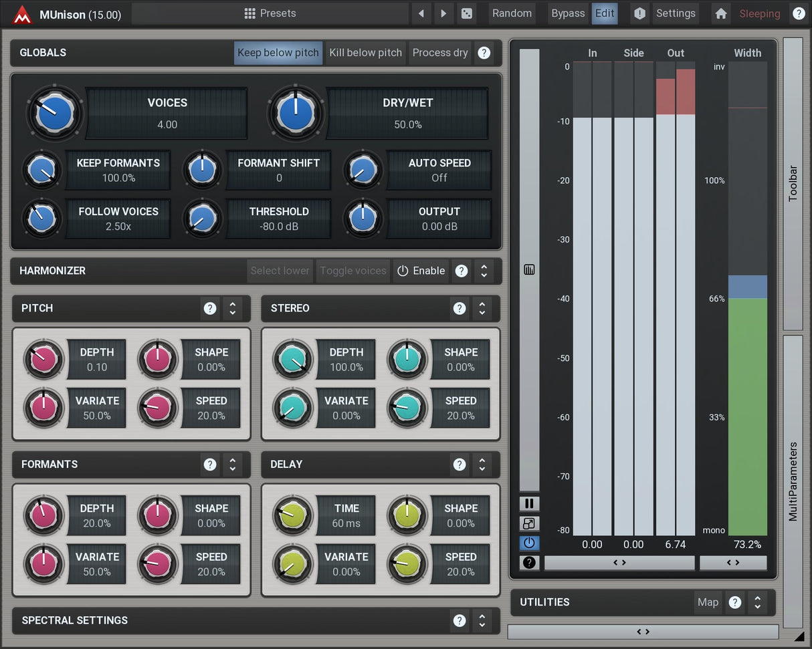The width and height of the screenshot is (812, 649).
Task: Click the home icon in top bar
Action: point(720,13)
